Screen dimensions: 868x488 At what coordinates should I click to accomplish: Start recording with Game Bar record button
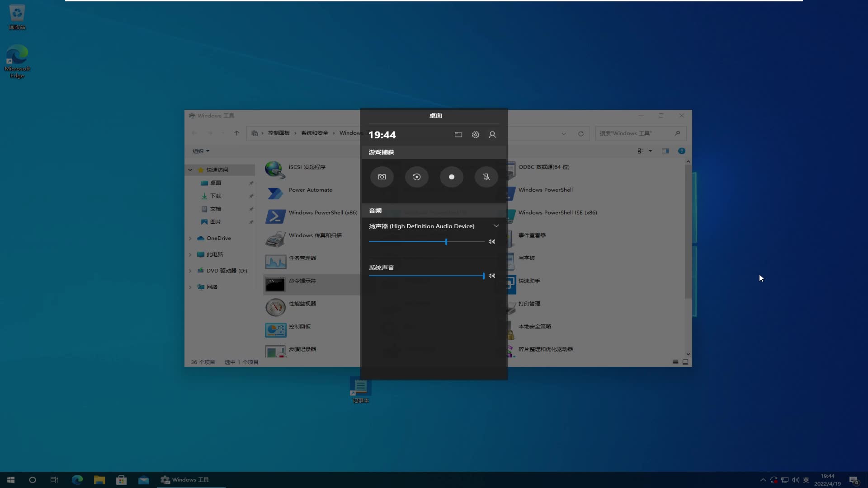(x=451, y=177)
